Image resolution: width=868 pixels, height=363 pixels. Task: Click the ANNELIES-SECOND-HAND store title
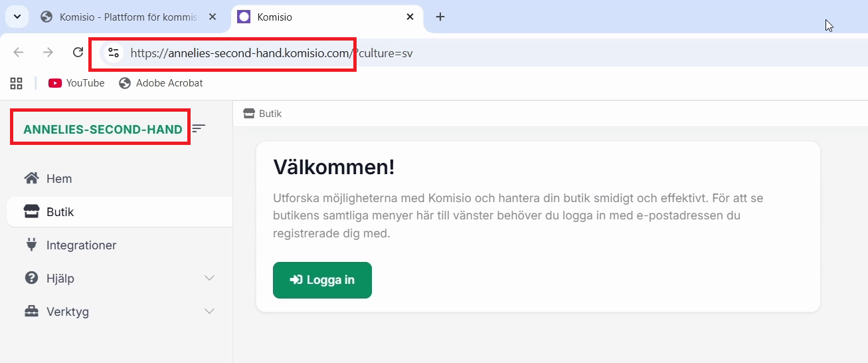click(x=103, y=130)
